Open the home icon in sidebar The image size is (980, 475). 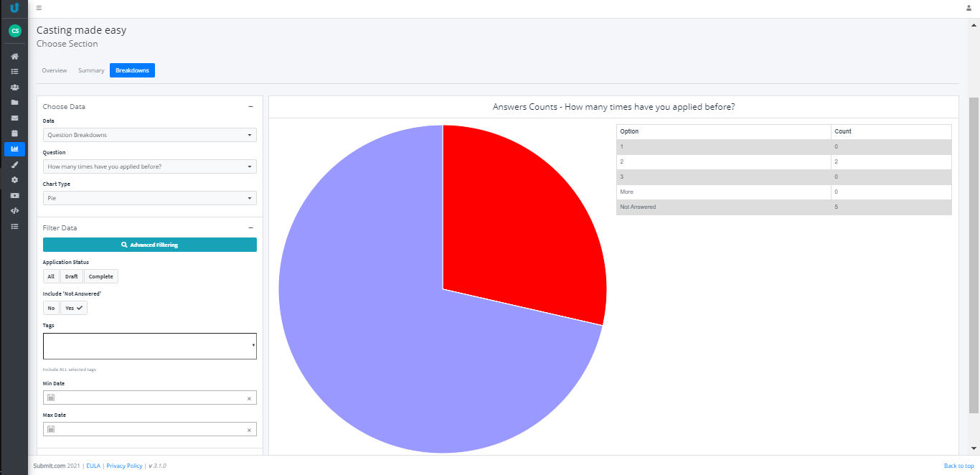[14, 56]
